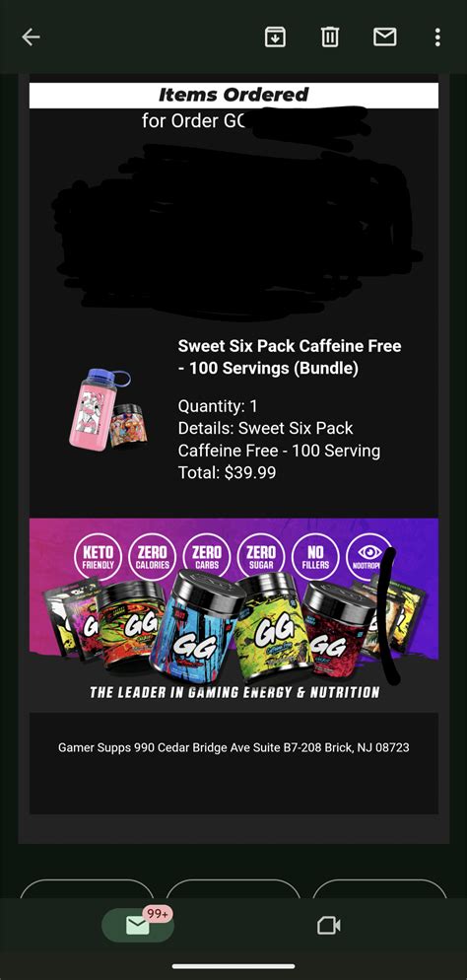Tap the Nootropic eye badge
467x980 pixels.
point(369,556)
